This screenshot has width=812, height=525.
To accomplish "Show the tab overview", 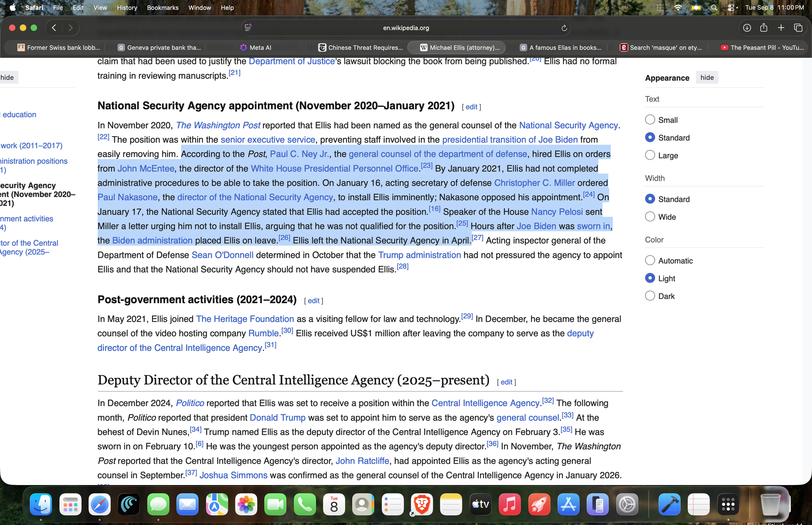I will [x=798, y=28].
